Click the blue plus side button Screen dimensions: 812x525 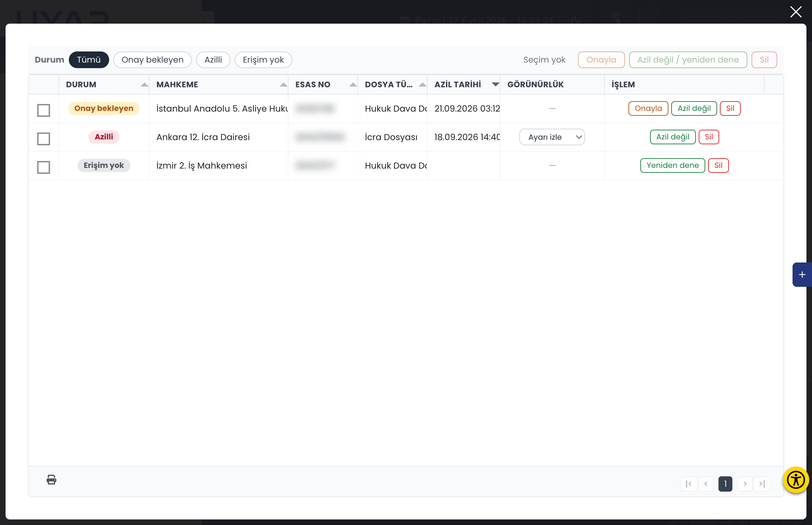(802, 275)
